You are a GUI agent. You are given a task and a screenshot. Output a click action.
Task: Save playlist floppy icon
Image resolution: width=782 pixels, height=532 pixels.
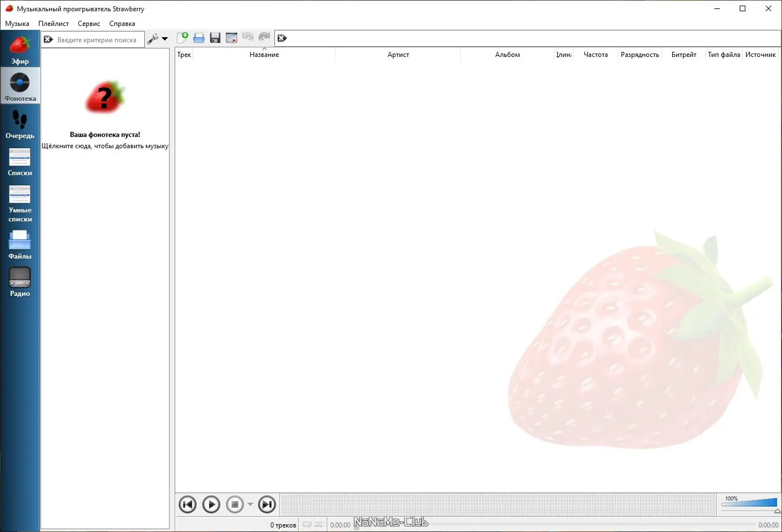coord(215,38)
